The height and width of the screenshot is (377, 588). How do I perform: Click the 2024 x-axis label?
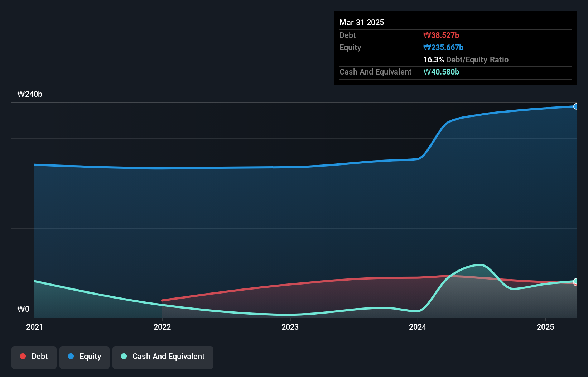418,327
